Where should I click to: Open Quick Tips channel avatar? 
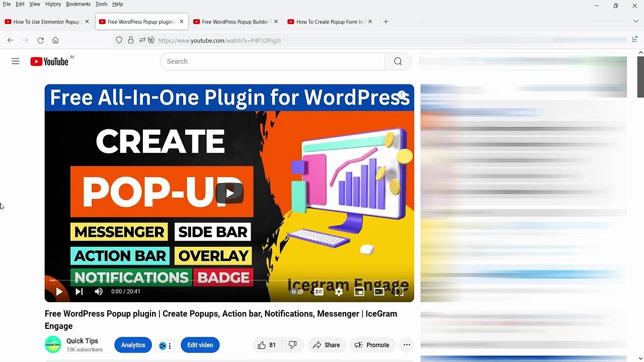(53, 345)
